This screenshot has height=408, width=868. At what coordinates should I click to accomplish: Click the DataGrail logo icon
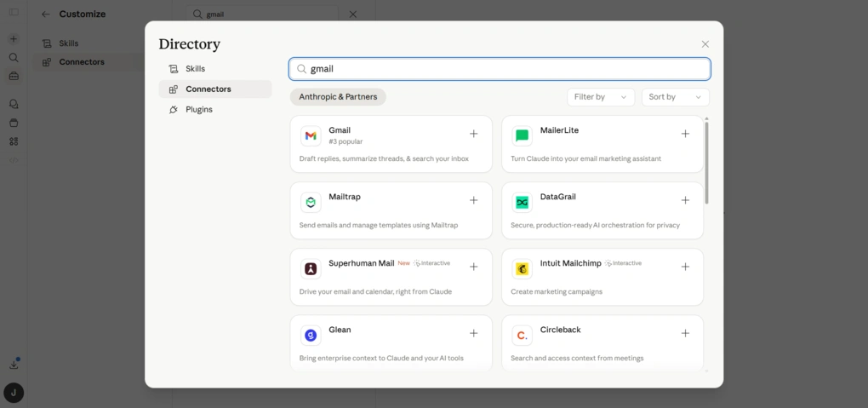(x=522, y=203)
